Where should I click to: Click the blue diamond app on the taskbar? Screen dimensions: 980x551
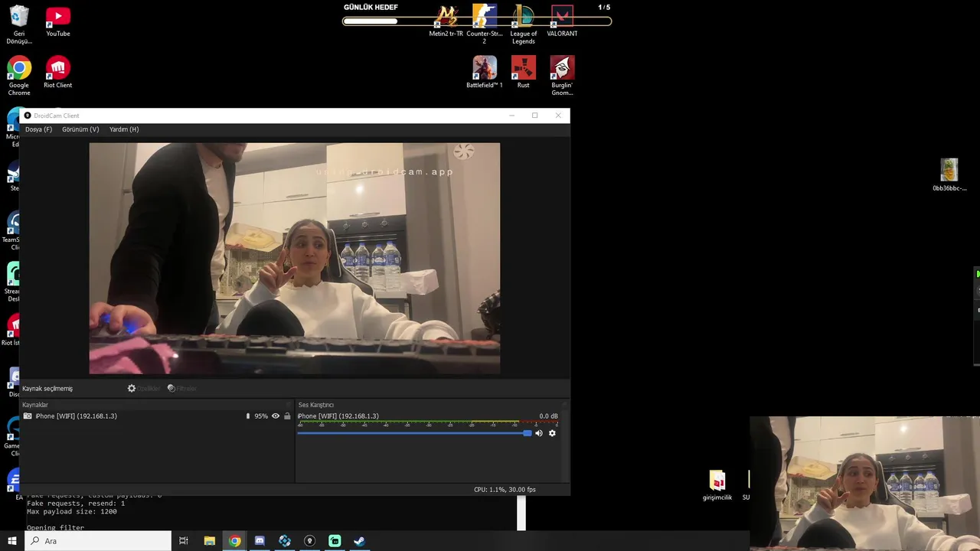[285, 541]
